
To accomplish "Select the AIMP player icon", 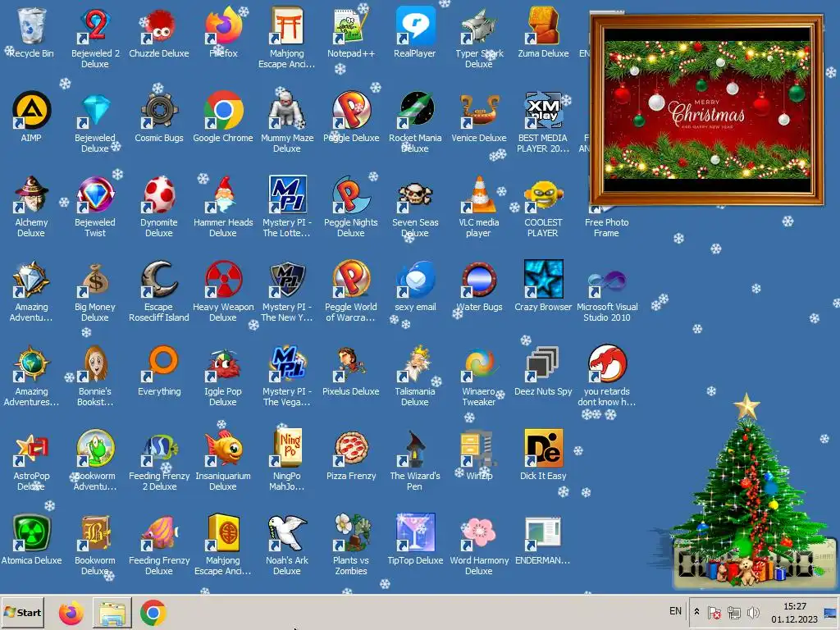I will 32,111.
